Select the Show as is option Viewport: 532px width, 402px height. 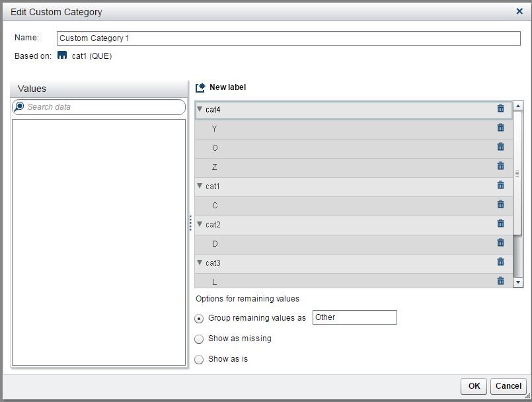200,360
